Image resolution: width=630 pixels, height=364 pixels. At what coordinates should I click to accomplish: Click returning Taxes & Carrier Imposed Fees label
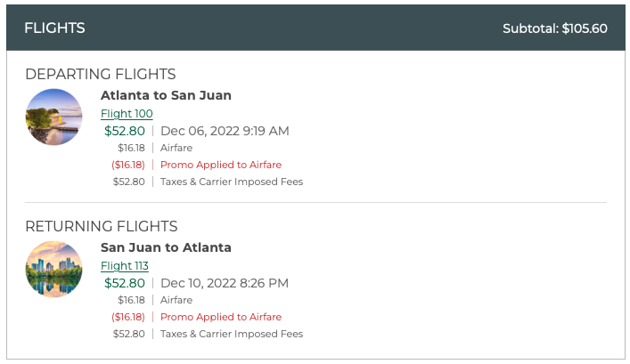pos(232,334)
